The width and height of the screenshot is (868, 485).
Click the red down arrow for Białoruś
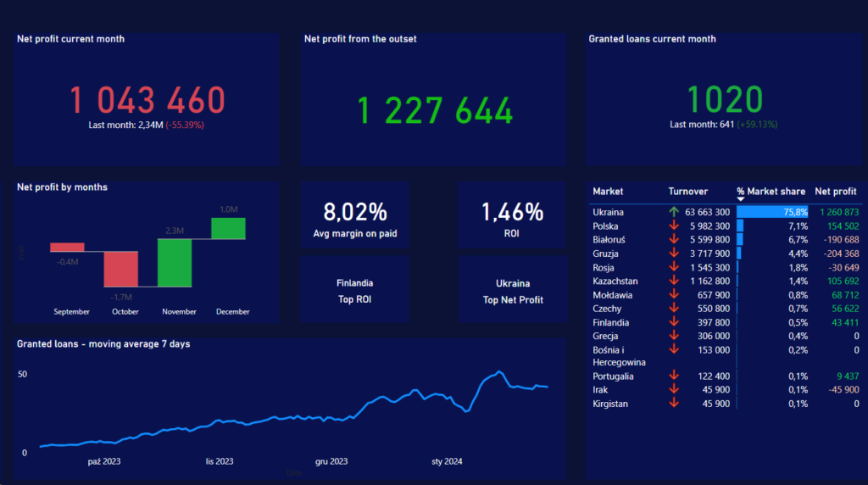click(x=674, y=240)
